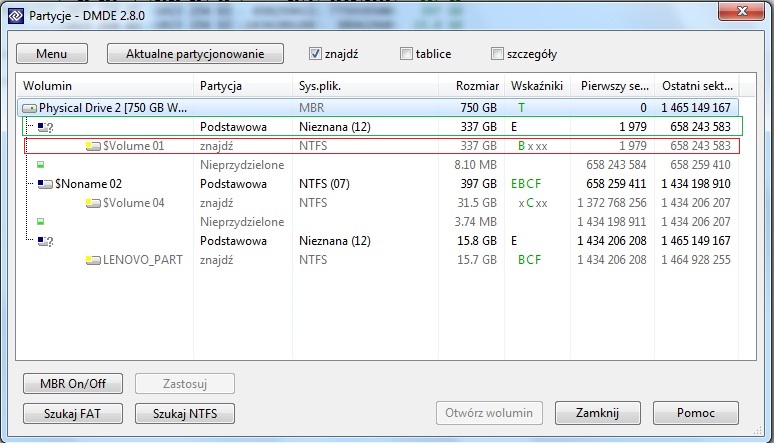Click the Partycja column header

pos(243,85)
